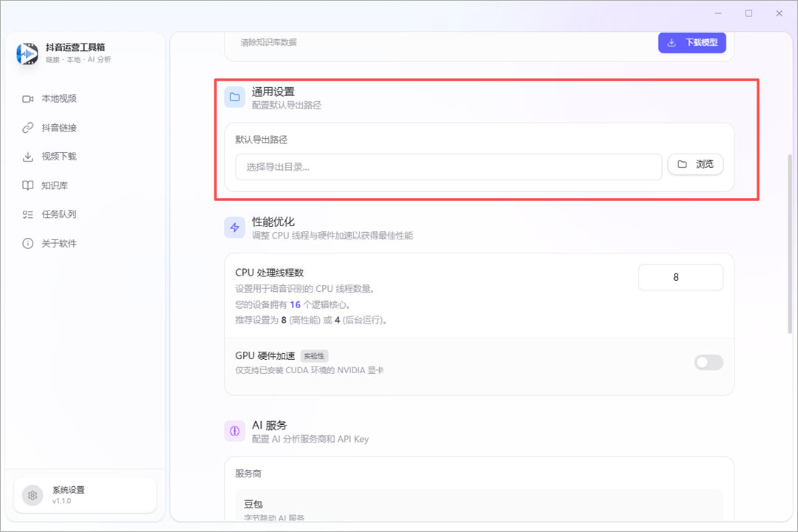798x532 pixels.
Task: Select the download icon for 视频下载
Action: tap(27, 156)
